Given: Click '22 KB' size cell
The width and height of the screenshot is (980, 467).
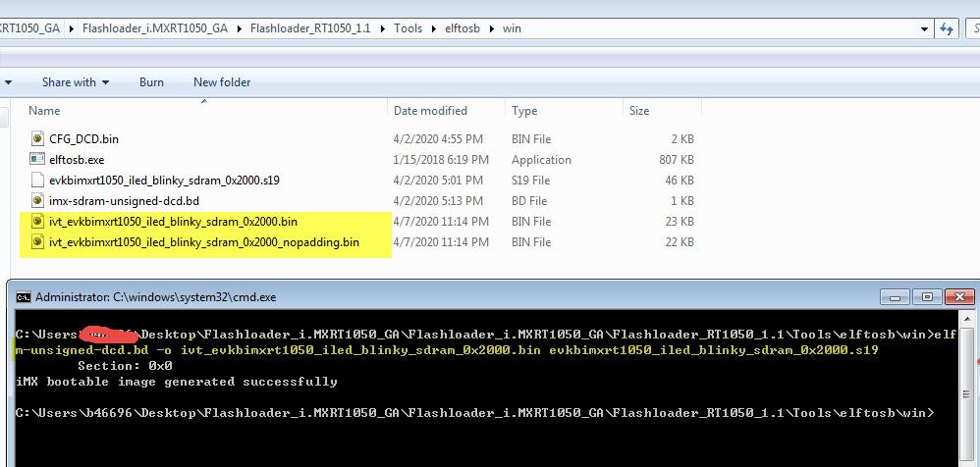Looking at the screenshot, I should coord(680,242).
